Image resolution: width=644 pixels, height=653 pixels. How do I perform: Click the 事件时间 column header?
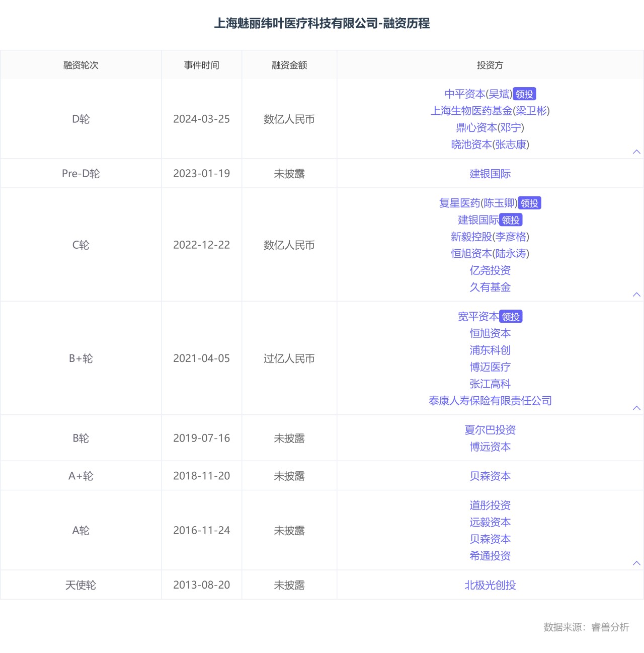coord(201,65)
